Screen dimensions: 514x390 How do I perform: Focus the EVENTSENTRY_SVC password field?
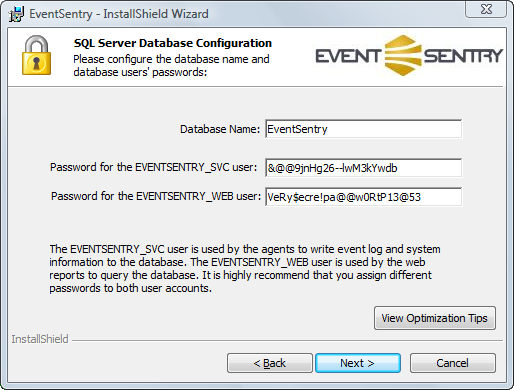point(363,168)
